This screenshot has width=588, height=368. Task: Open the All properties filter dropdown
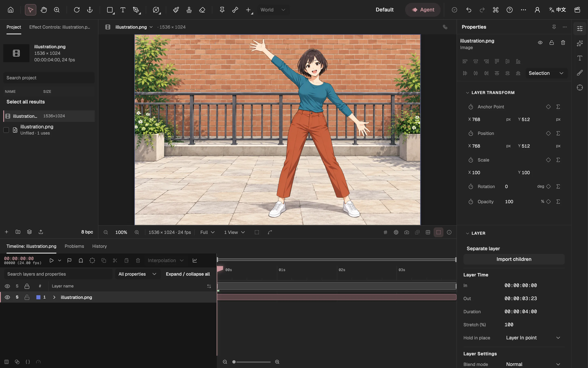138,274
